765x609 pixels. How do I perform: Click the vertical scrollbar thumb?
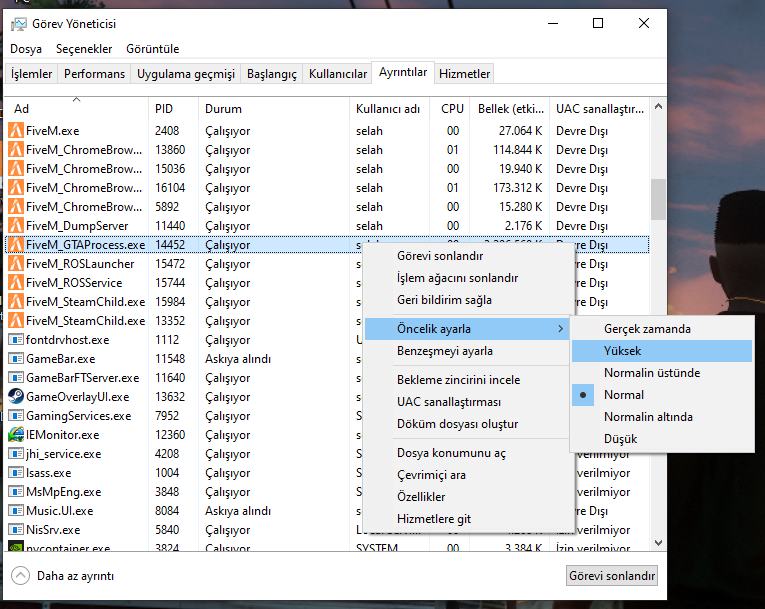click(658, 199)
